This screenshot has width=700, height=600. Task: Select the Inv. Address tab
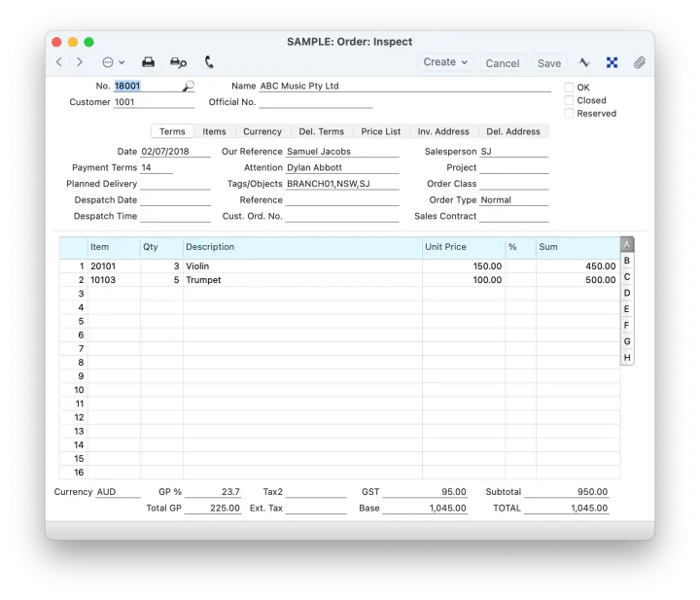coord(443,131)
